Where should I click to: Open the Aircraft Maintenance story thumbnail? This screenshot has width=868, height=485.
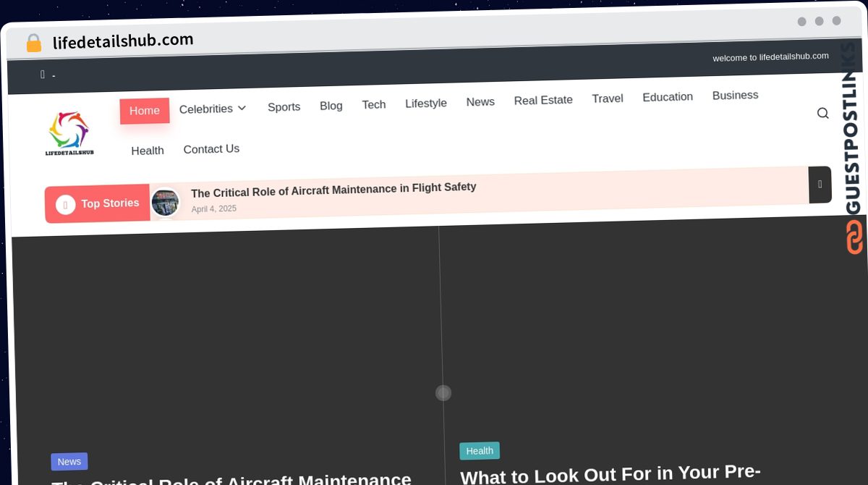(x=165, y=203)
